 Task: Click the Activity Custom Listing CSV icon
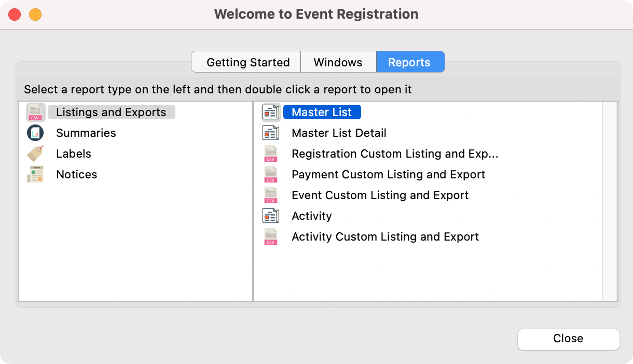click(x=271, y=237)
